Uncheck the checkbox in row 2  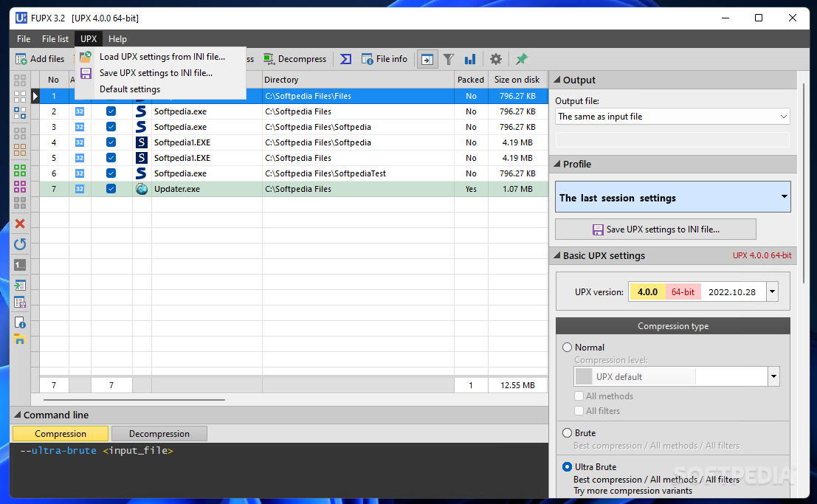[x=111, y=111]
